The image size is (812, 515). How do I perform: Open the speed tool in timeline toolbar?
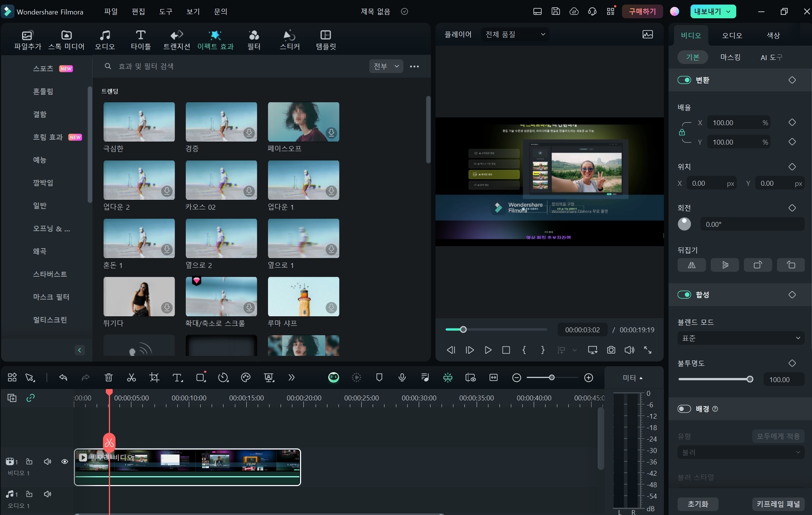tap(223, 377)
